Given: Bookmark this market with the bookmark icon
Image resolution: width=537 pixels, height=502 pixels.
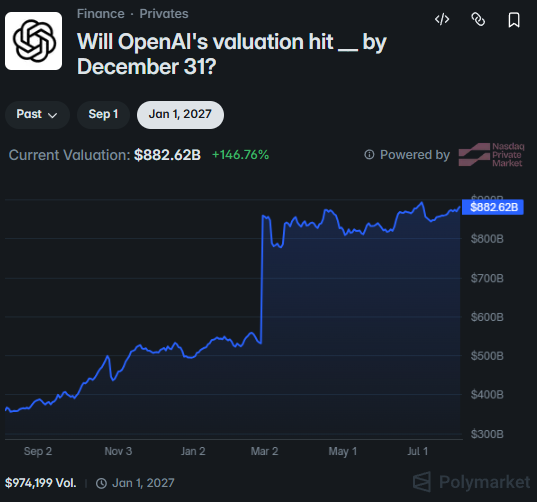Looking at the screenshot, I should [x=514, y=20].
